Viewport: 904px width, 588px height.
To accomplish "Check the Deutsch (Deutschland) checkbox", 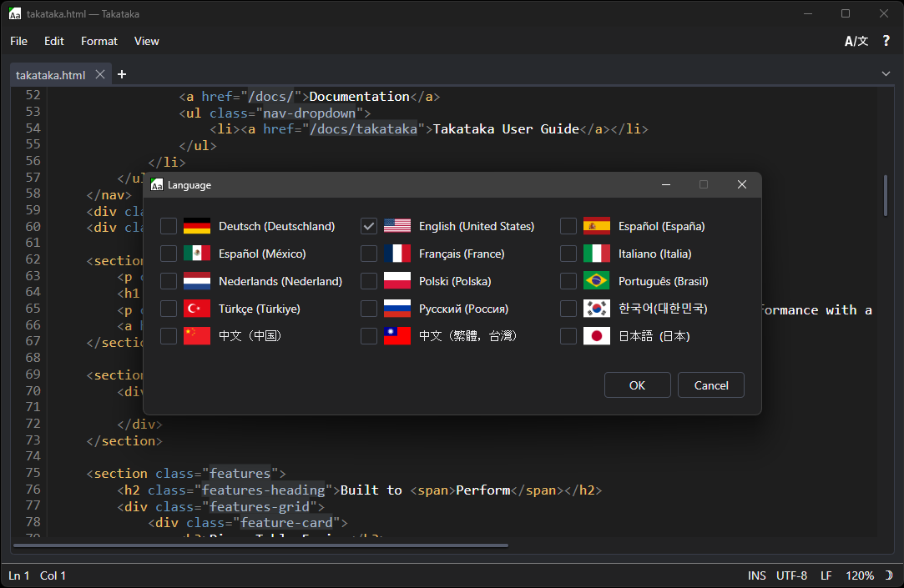I will tap(169, 226).
